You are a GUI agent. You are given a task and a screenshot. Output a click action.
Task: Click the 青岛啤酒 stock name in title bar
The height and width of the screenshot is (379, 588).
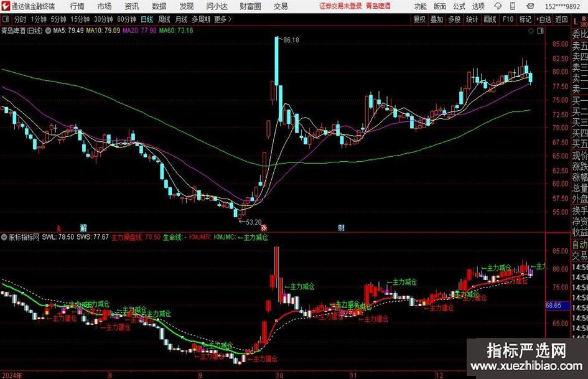click(378, 6)
